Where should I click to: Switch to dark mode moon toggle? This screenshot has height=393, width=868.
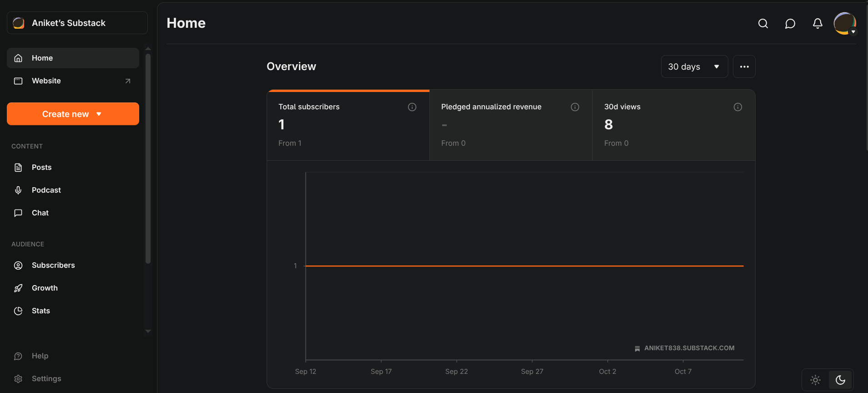(x=840, y=380)
